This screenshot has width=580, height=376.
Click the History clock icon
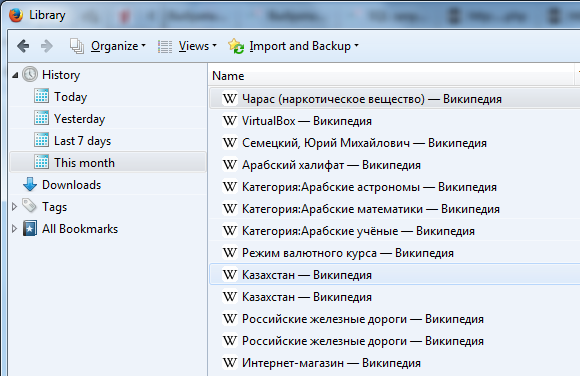coord(30,74)
